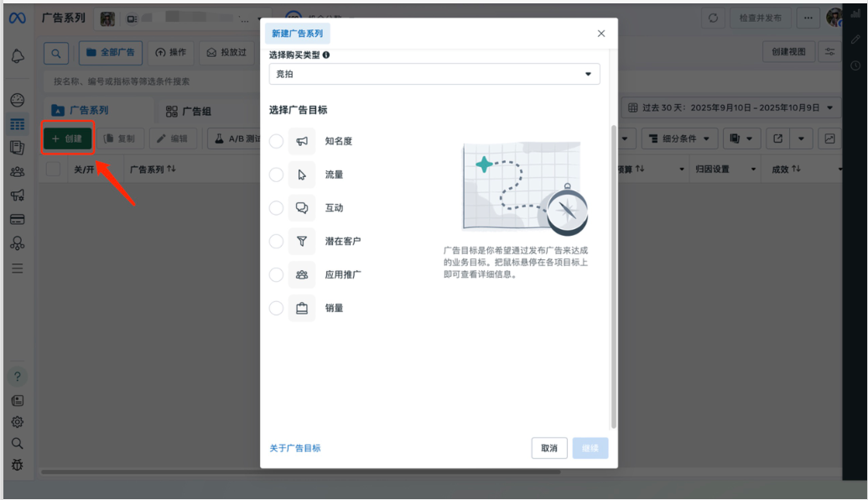This screenshot has height=500, width=868.
Task: Open the 细分条件 dropdown
Action: coord(678,138)
